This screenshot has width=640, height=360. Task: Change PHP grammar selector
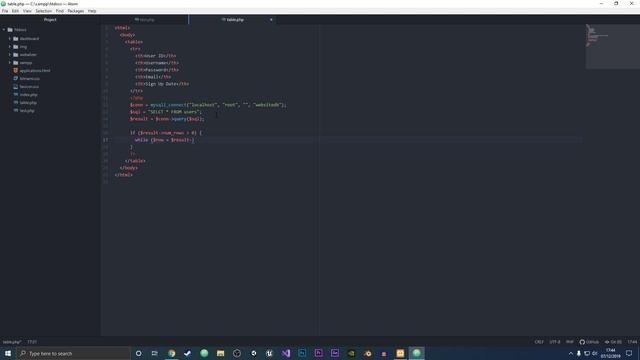pos(570,342)
